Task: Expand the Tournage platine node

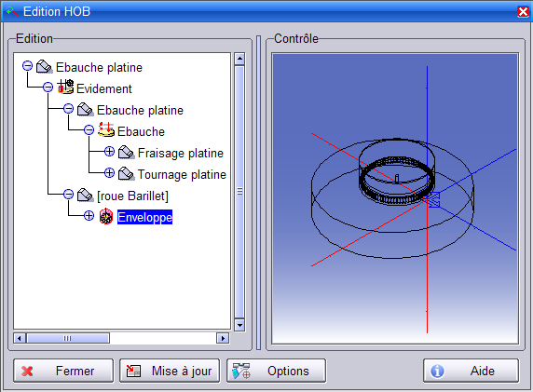Action: click(x=109, y=173)
